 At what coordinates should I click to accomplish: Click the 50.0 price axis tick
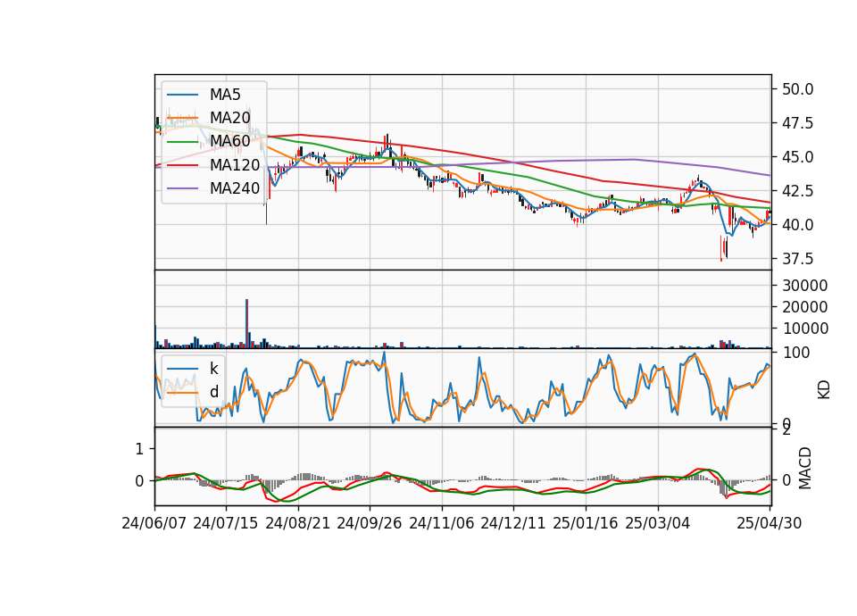click(797, 89)
